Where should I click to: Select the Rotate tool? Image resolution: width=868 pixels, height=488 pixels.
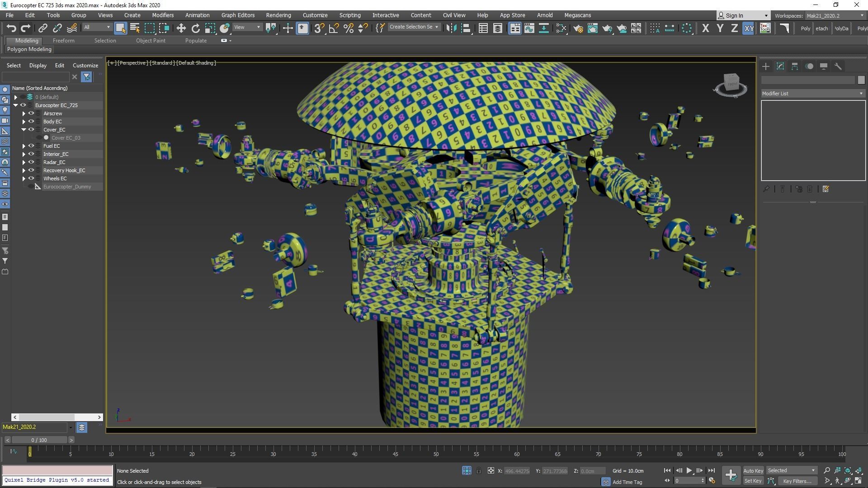point(195,28)
